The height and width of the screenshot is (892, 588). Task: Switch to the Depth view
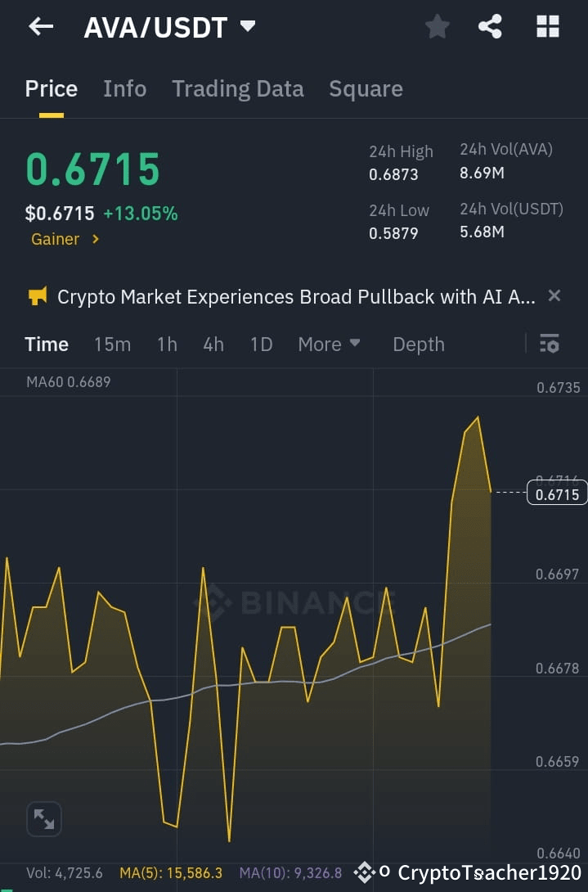click(418, 344)
